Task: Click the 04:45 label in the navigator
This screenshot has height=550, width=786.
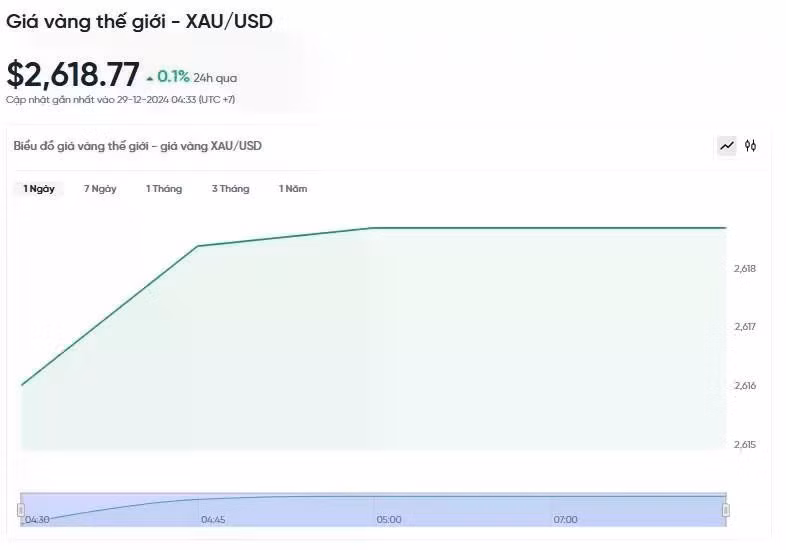Action: 213,520
